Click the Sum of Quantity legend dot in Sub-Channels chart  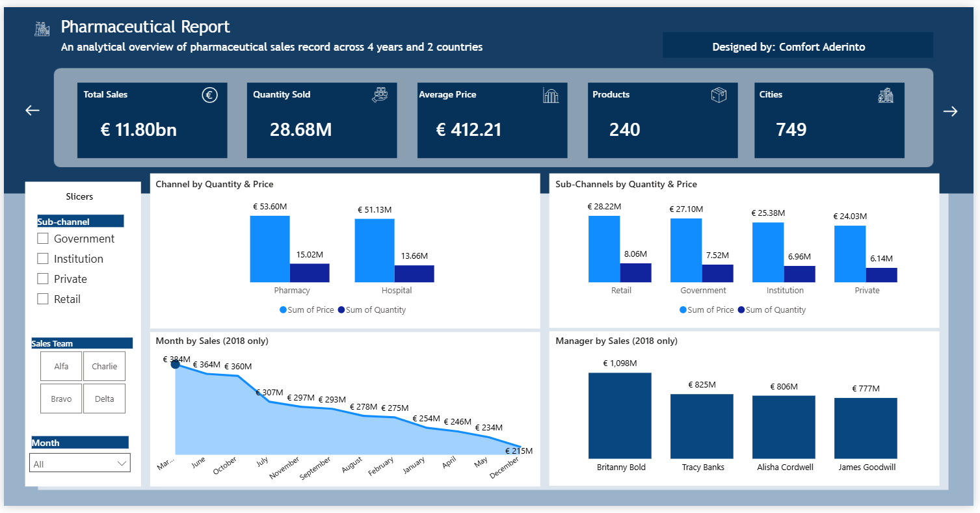coord(741,310)
